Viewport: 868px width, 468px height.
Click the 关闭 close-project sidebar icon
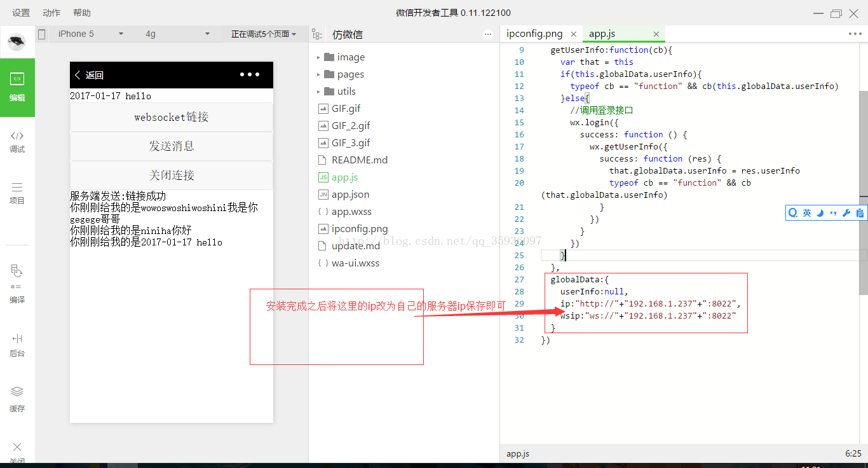click(x=17, y=453)
